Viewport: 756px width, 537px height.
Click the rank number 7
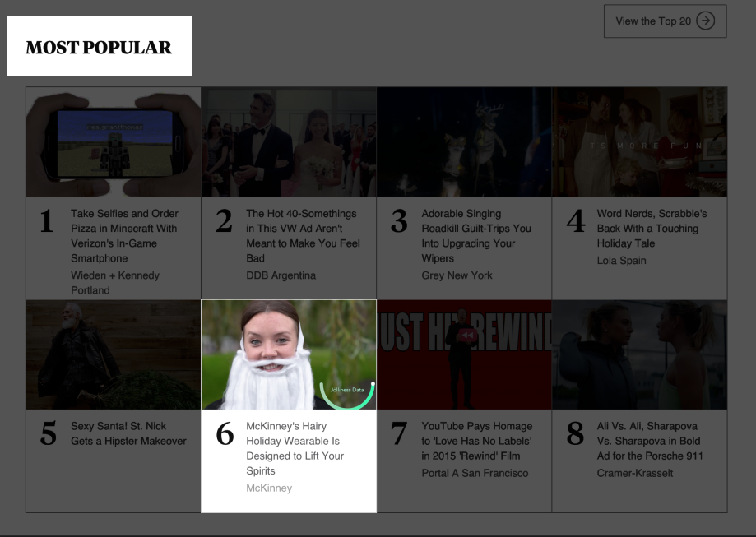point(399,433)
